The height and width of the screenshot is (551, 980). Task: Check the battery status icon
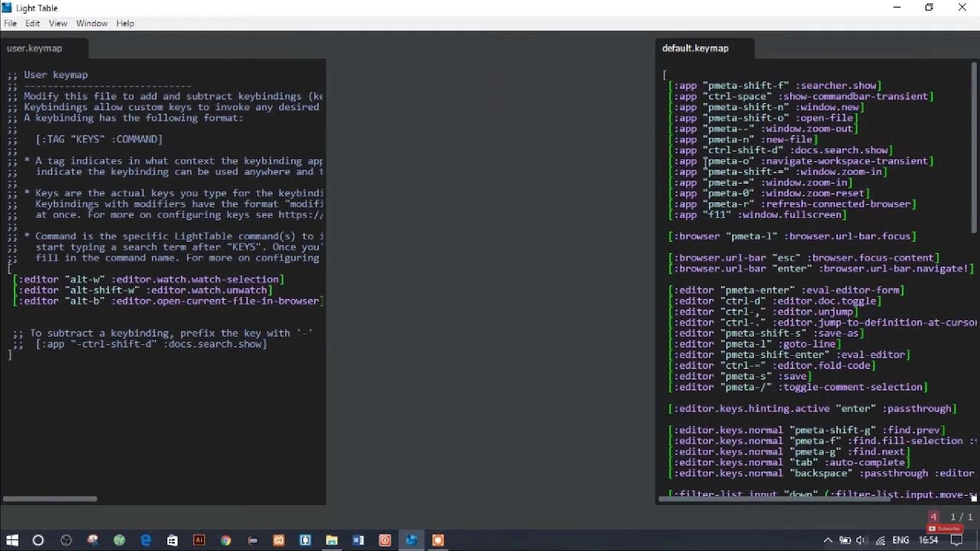[845, 540]
